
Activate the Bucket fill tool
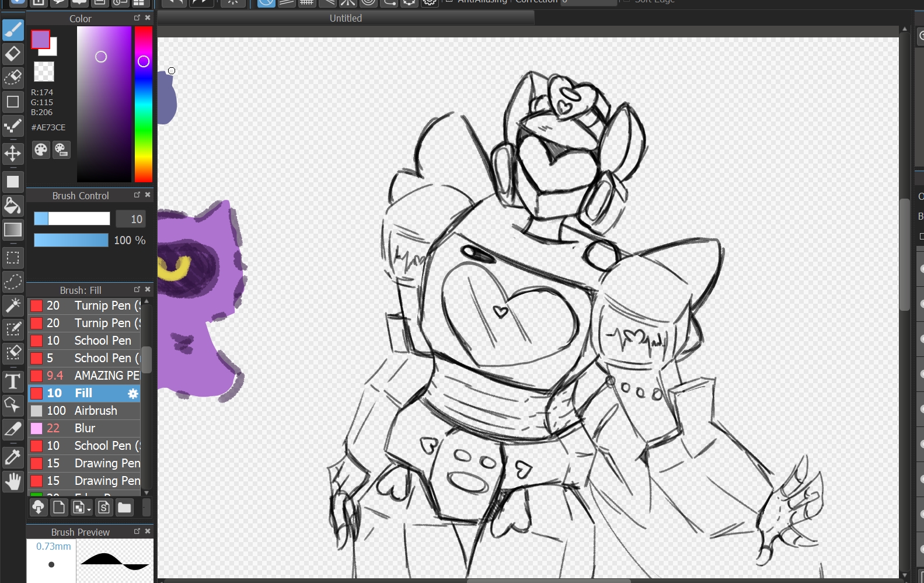point(13,206)
